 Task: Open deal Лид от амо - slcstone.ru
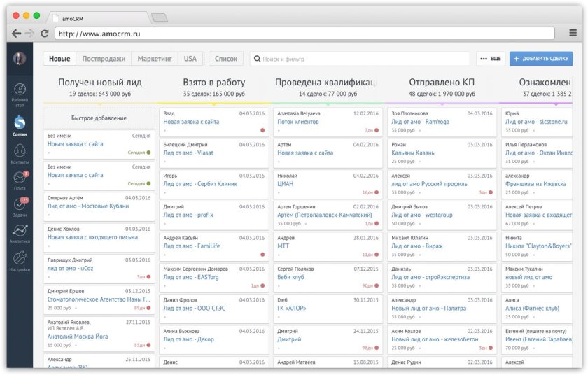coord(536,122)
